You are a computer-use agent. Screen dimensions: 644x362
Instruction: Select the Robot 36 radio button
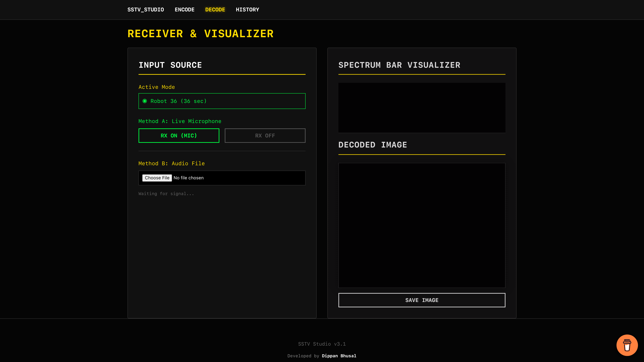[145, 101]
